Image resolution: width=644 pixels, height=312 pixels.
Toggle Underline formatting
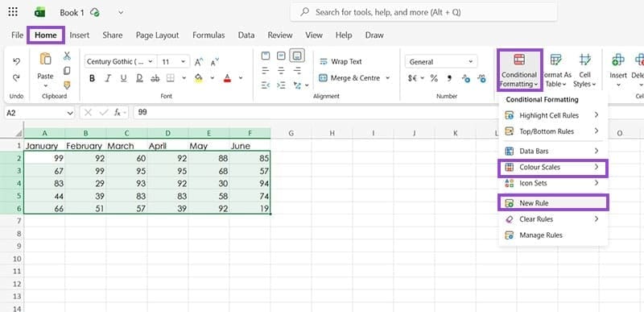(x=124, y=78)
